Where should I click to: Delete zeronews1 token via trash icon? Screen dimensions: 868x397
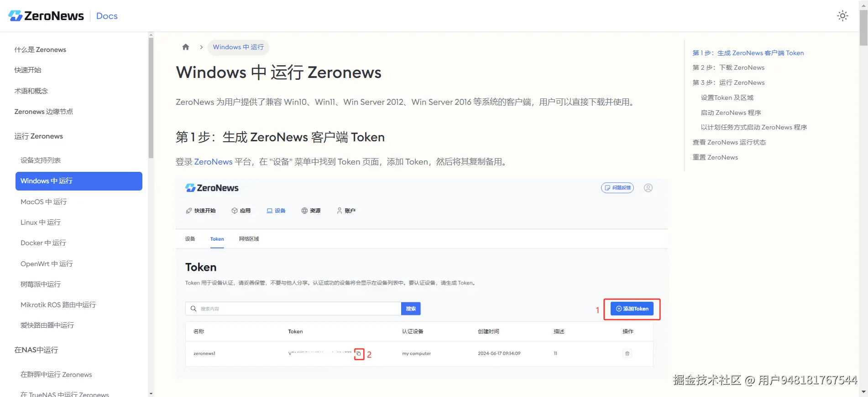tap(627, 353)
